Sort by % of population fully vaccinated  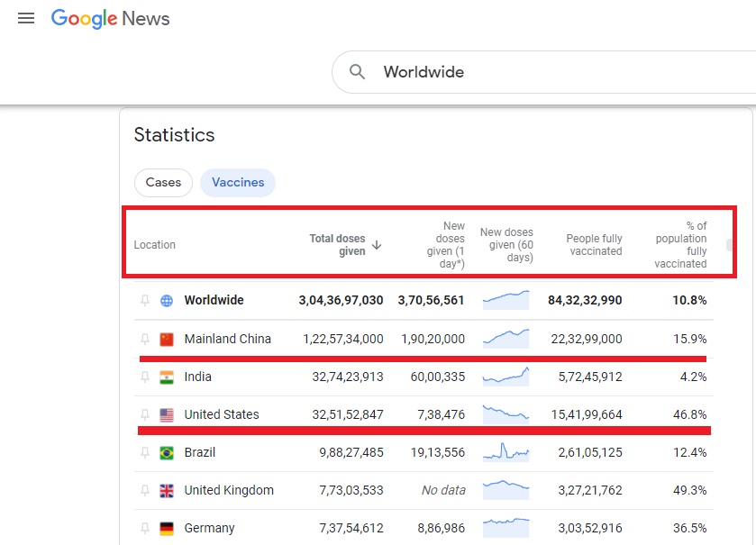tap(681, 245)
